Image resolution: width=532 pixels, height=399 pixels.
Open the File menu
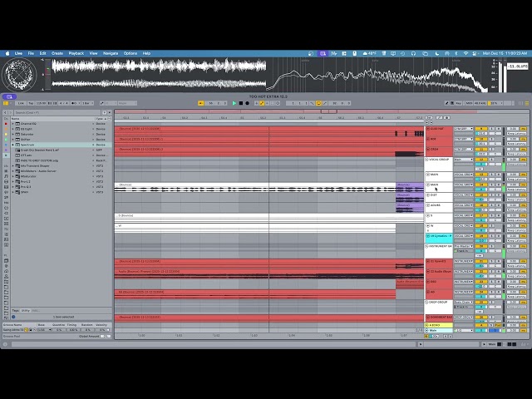click(x=31, y=53)
